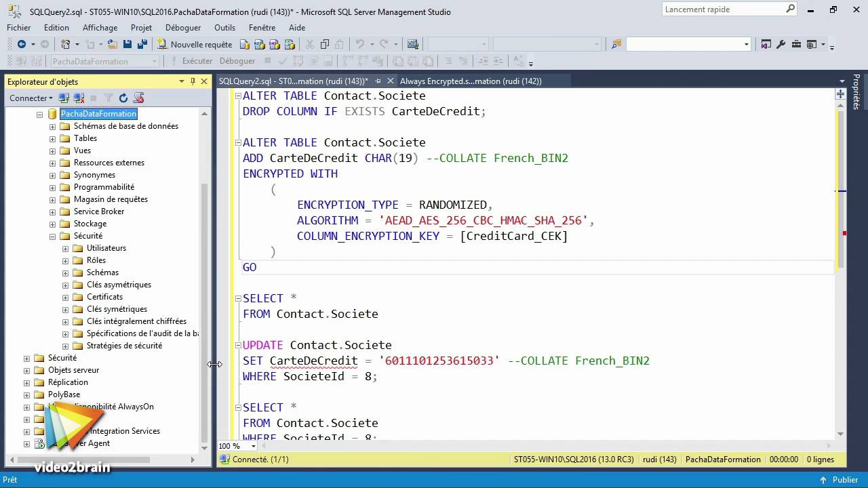Pin the Explorateur d'objets panel
Image resolution: width=868 pixels, height=488 pixels.
coord(193,81)
